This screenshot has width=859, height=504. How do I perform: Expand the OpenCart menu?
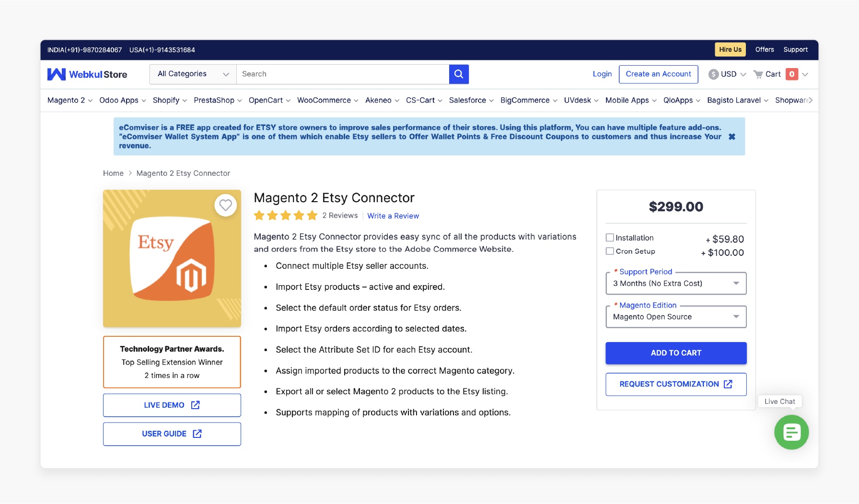tap(269, 100)
